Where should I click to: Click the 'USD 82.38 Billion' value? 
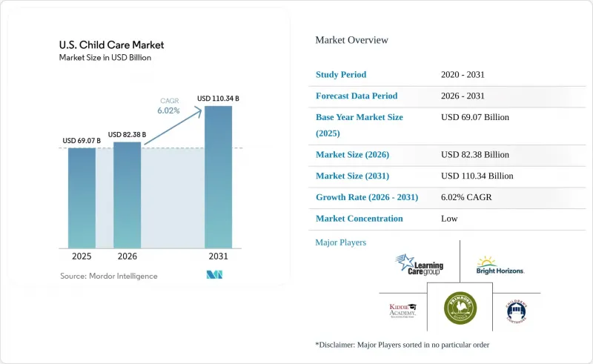tap(475, 155)
